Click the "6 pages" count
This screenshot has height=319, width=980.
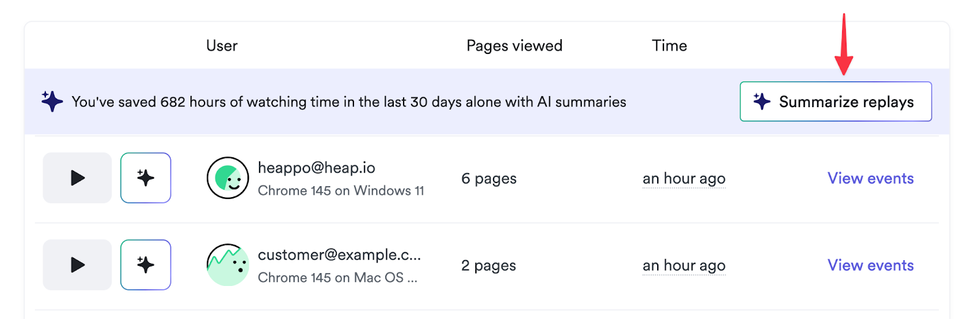(489, 179)
